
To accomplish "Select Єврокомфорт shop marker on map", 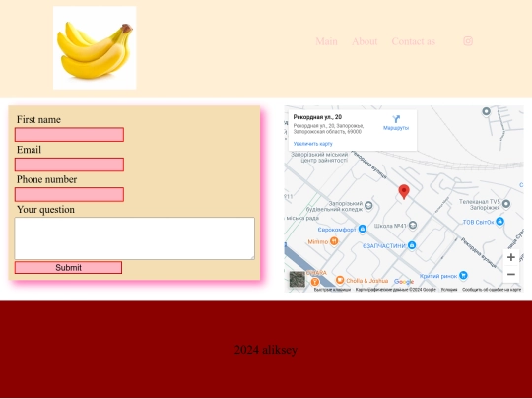I will pyautogui.click(x=363, y=229).
